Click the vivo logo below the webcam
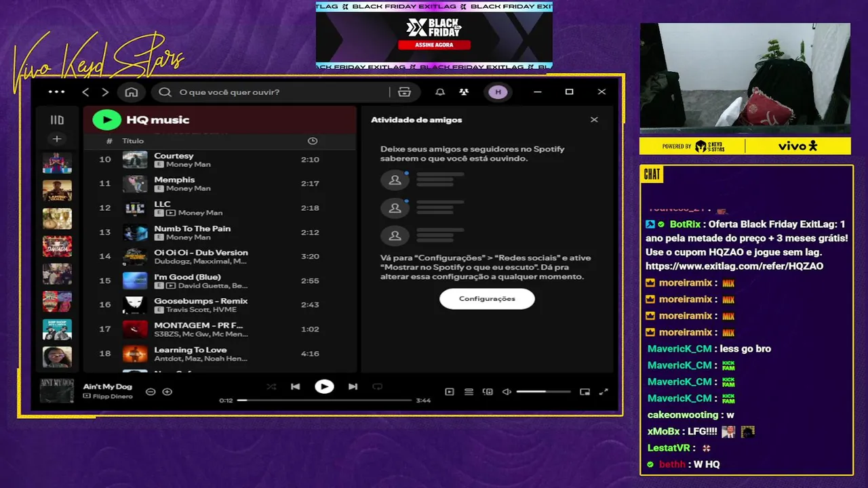The width and height of the screenshot is (868, 488). (x=797, y=146)
